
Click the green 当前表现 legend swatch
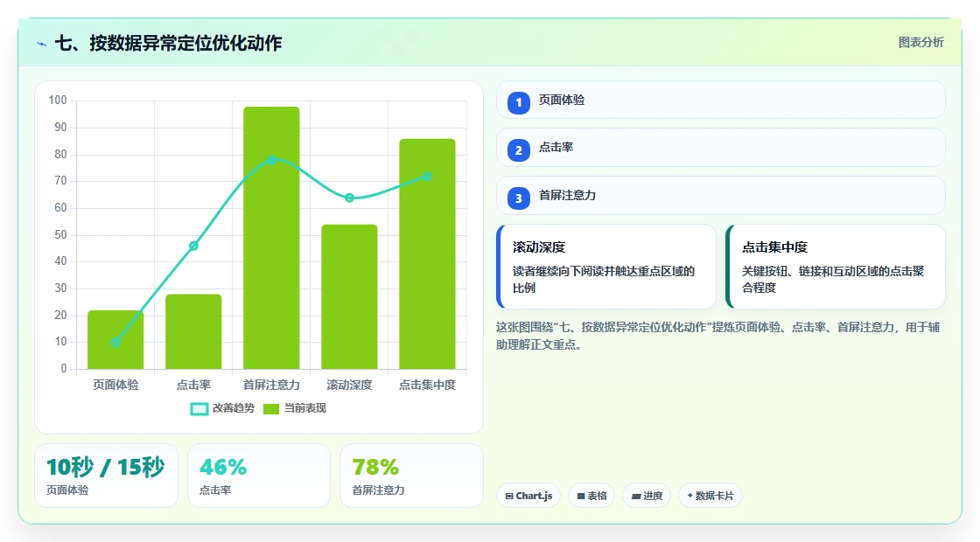[270, 409]
